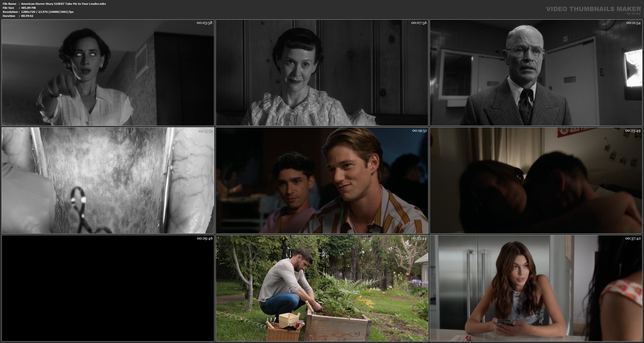Image resolution: width=644 pixels, height=343 pixels.
Task: Click the all-black frame thumbnail
Action: (x=108, y=288)
